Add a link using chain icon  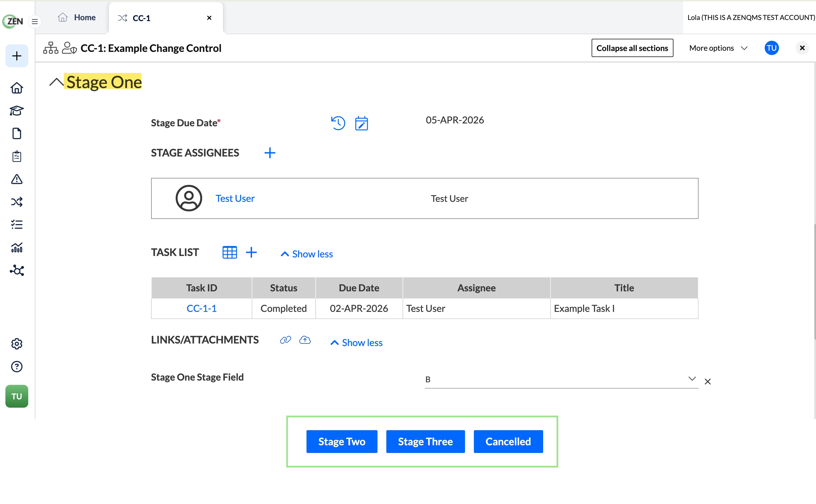285,340
